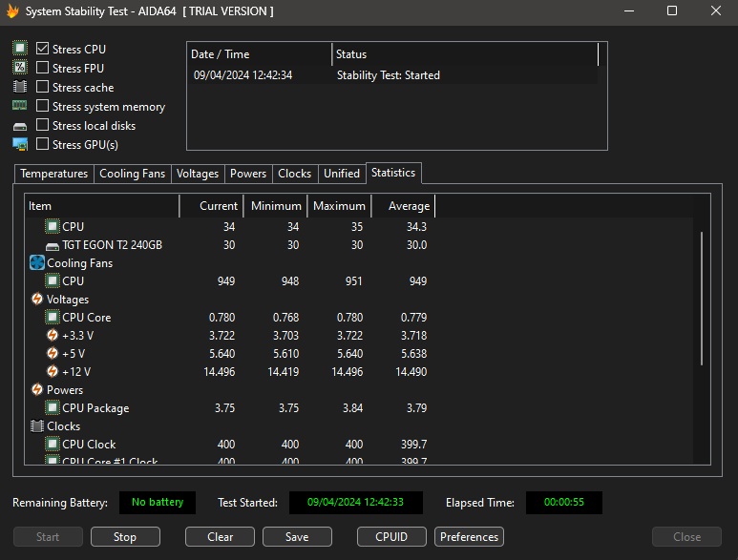This screenshot has width=738, height=560.
Task: Click the Maximum column header
Action: coord(339,206)
